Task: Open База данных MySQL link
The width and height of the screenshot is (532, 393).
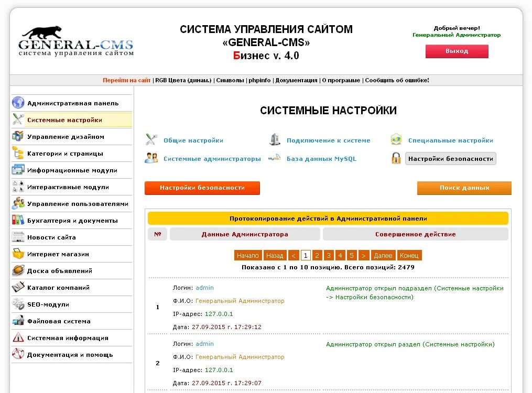Action: (x=321, y=159)
